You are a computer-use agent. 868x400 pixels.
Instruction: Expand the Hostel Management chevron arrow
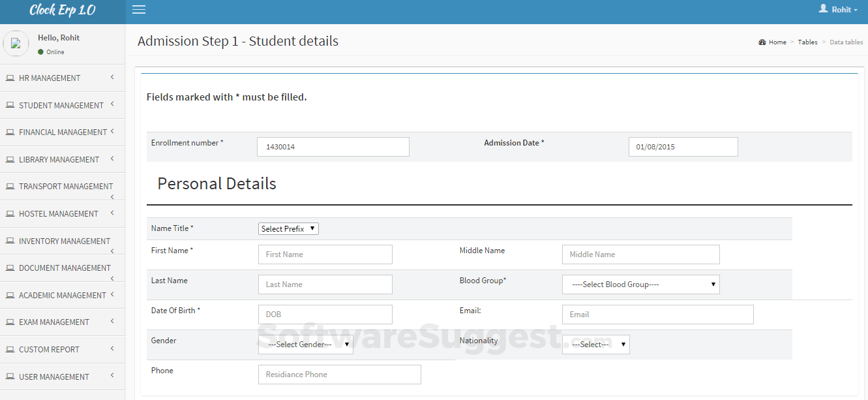[112, 213]
